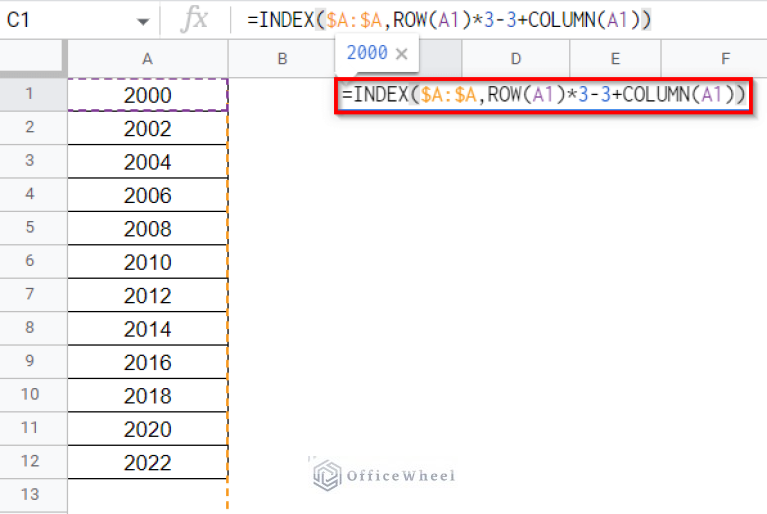This screenshot has width=767, height=514.
Task: Click cell containing 2014
Action: point(147,328)
